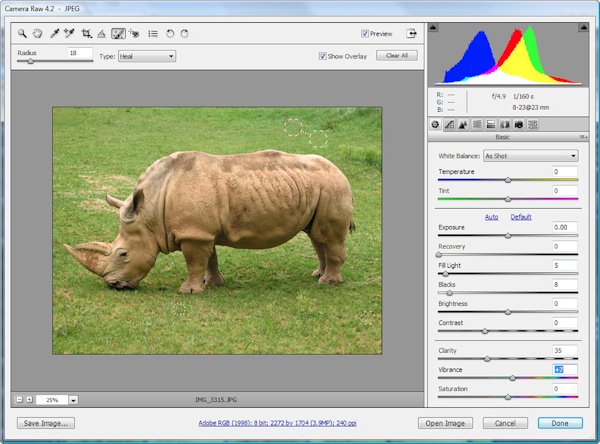Open the Presets tab
600x444 pixels.
click(533, 124)
